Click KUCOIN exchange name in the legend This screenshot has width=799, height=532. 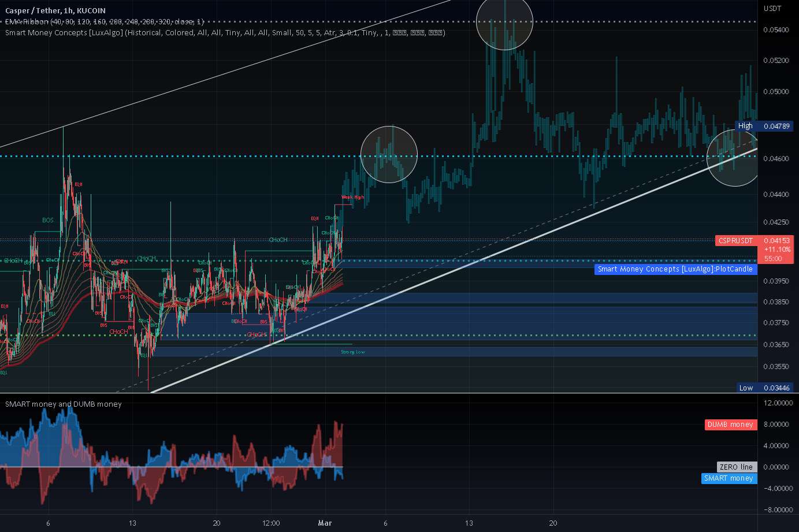91,10
